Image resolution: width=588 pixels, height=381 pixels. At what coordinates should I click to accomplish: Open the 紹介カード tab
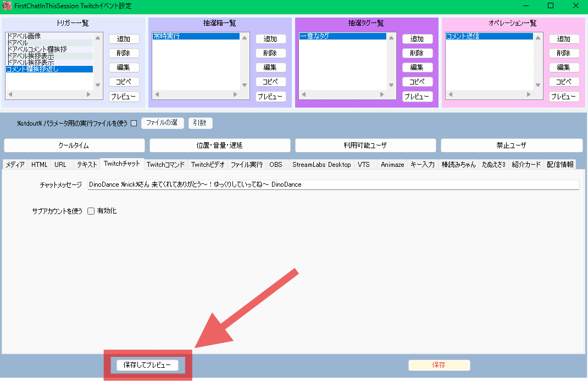pos(526,164)
